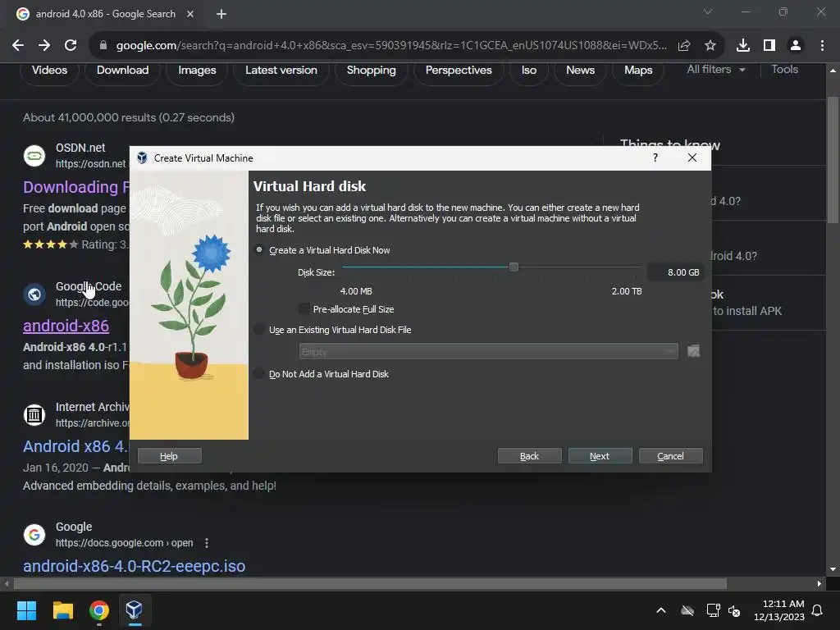
Task: Click the Disk Size slider handle
Action: click(x=514, y=267)
